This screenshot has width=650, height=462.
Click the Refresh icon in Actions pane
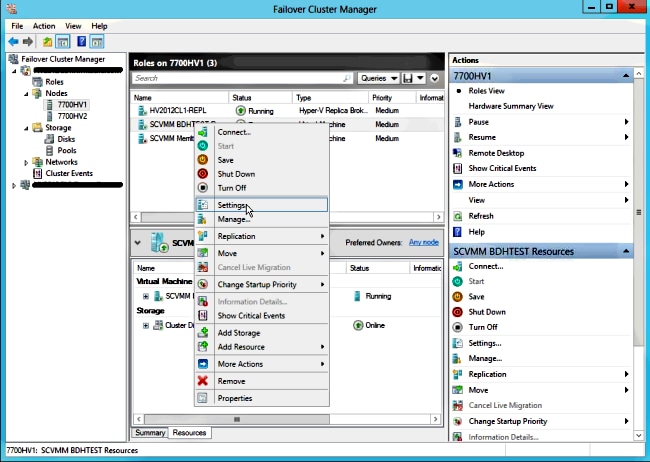coord(458,216)
